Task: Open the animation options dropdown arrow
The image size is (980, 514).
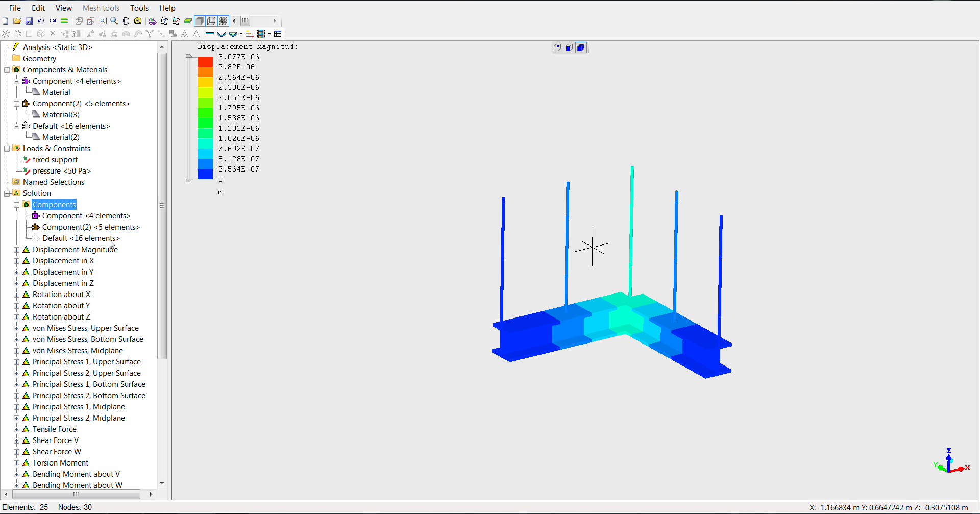Action: pos(269,34)
